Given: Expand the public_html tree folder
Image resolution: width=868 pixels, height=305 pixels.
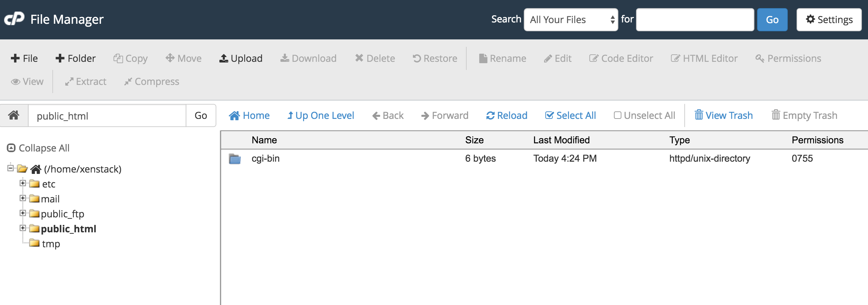Looking at the screenshot, I should point(23,228).
